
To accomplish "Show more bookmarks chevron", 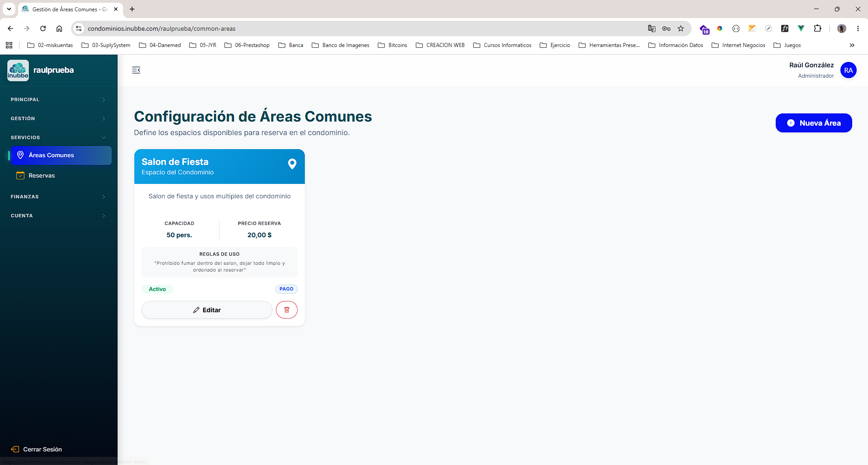I will pyautogui.click(x=852, y=45).
